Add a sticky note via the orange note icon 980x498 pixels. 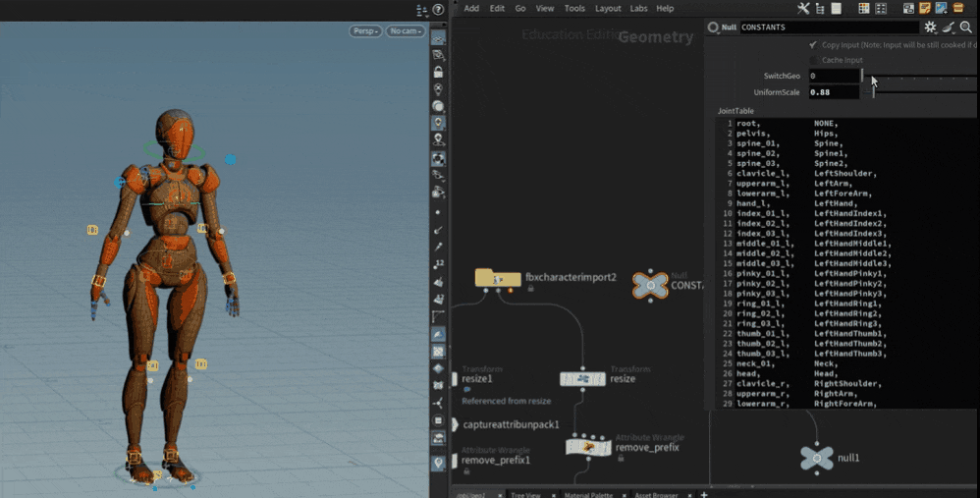[925, 8]
